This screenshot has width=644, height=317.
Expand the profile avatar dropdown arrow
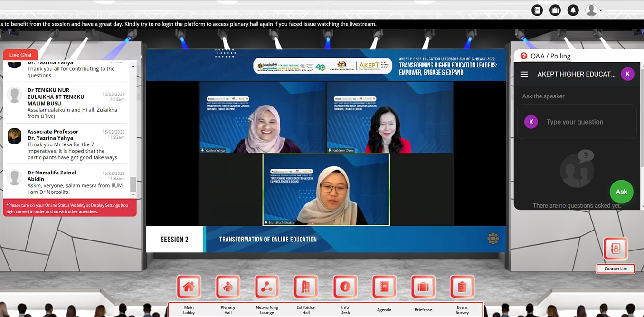point(601,10)
